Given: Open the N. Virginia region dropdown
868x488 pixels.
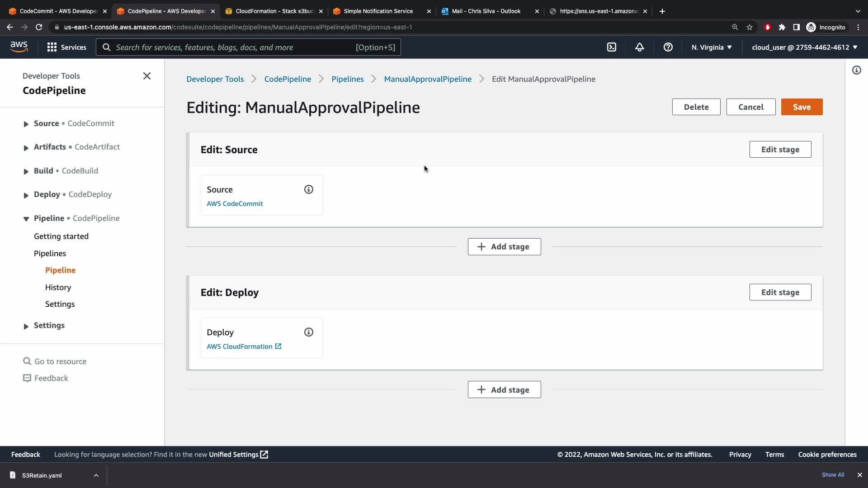Looking at the screenshot, I should tap(711, 47).
